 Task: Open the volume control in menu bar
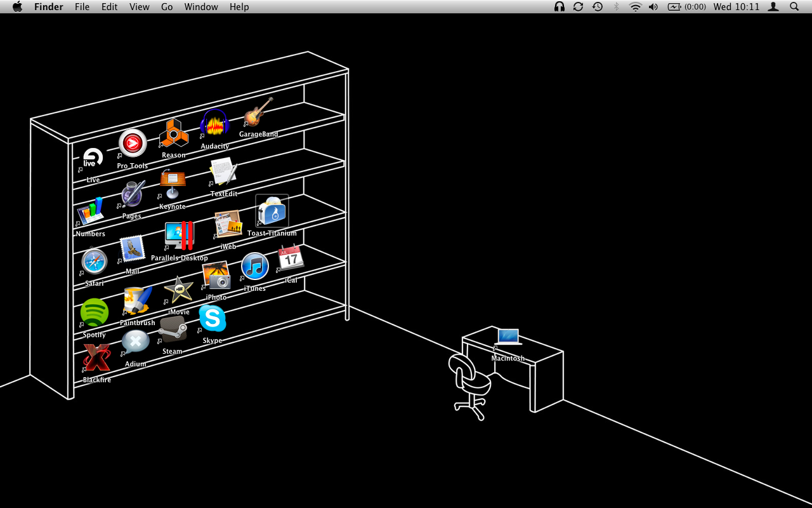coord(653,6)
